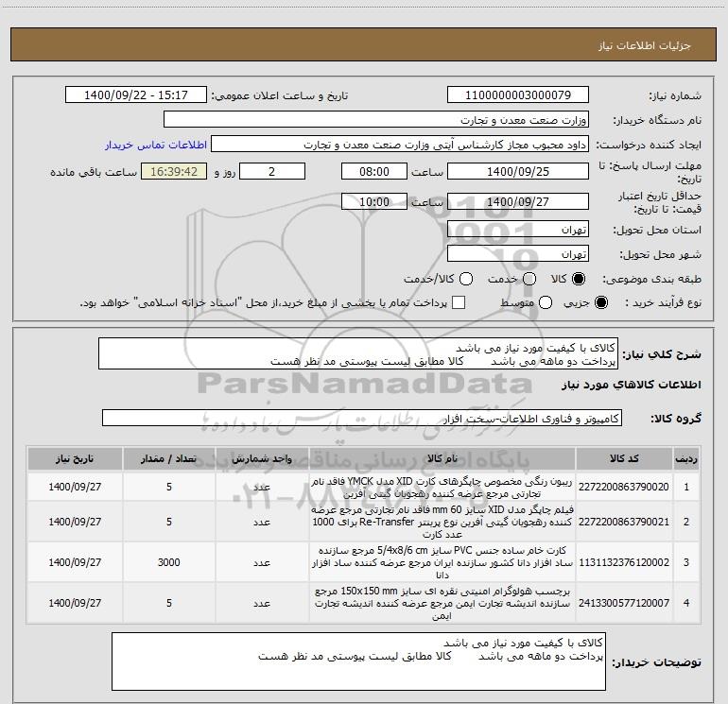Toggle the Islamic treasury payment checkbox
728x704 pixels.
(x=459, y=302)
